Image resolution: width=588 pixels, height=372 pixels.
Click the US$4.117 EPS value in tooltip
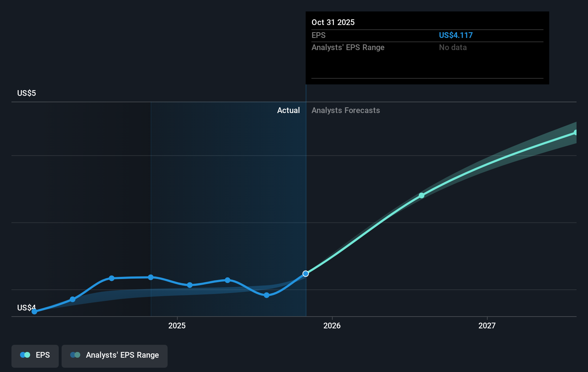pyautogui.click(x=456, y=35)
